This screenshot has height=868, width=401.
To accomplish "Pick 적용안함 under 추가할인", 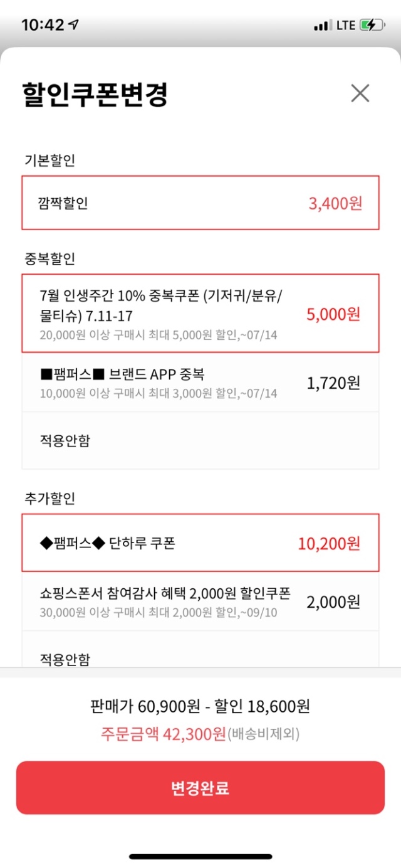I will coord(200,650).
